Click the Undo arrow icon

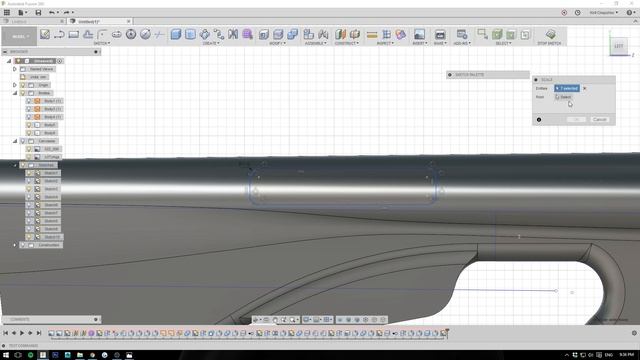(x=52, y=13)
